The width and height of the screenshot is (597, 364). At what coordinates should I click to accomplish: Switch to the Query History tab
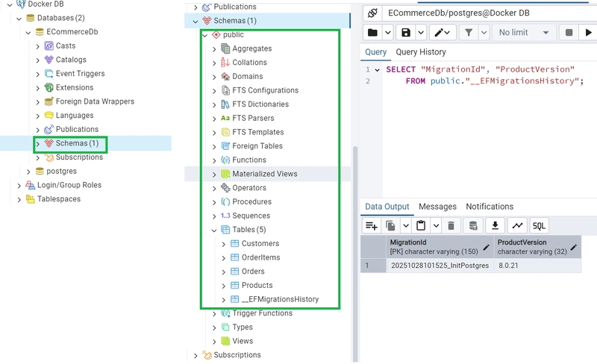pos(421,52)
